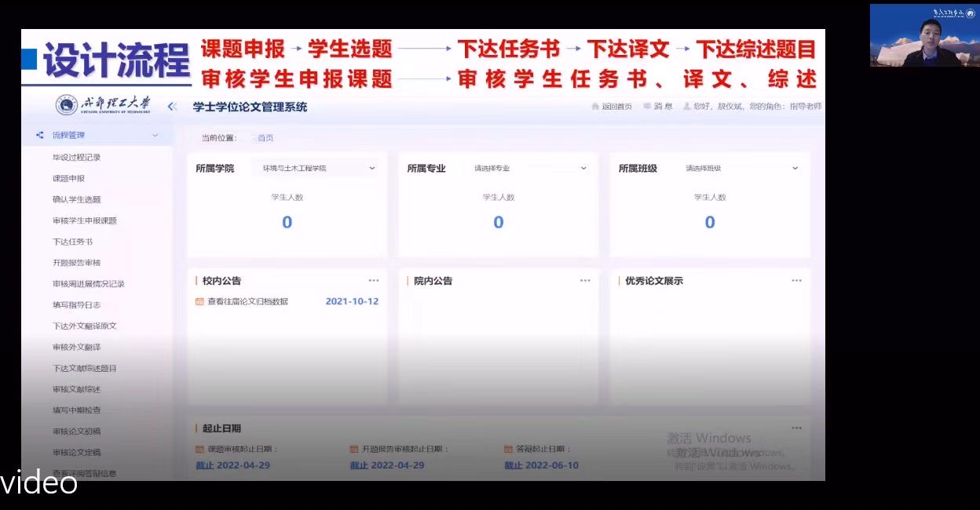Collapse the sidebar with the double-chevron icon
Viewport: 980px width, 510px height.
click(x=172, y=107)
